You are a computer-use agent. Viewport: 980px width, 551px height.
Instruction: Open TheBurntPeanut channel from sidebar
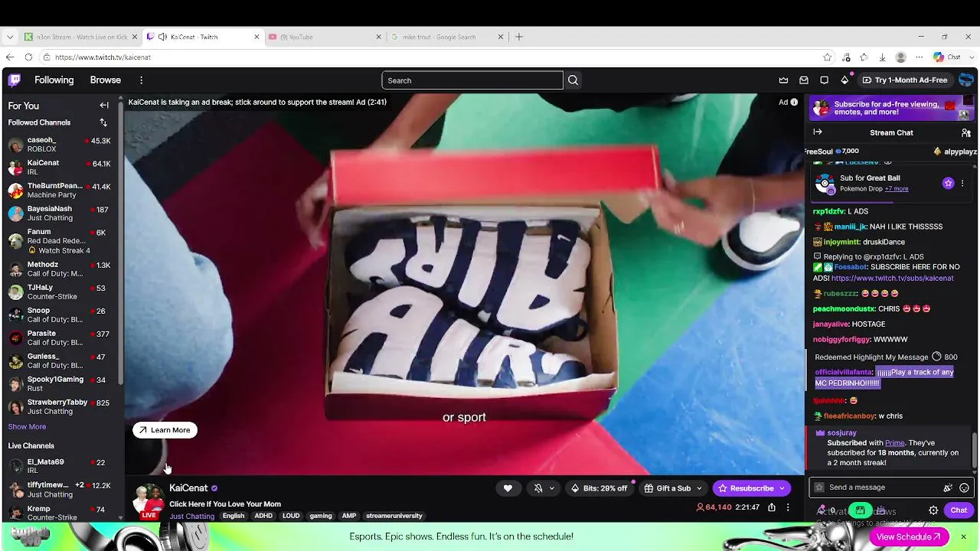(60, 191)
